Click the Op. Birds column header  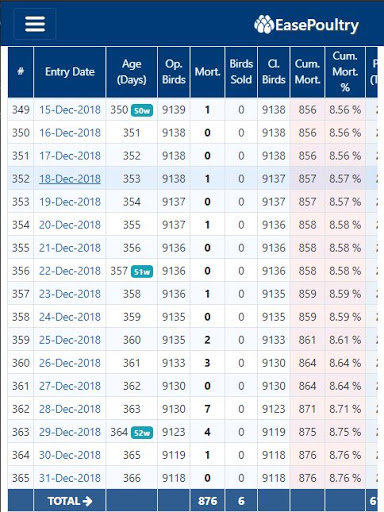coord(174,72)
